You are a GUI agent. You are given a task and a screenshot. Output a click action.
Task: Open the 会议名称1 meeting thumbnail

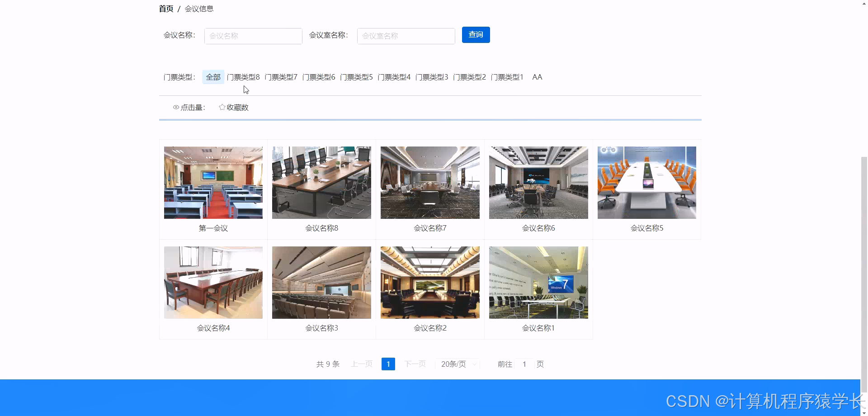pos(538,282)
